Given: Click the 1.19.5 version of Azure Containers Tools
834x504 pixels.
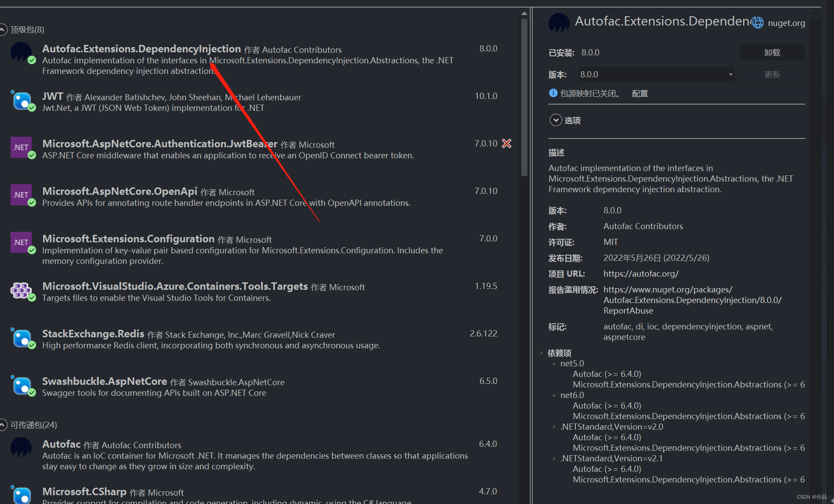Looking at the screenshot, I should coord(486,286).
